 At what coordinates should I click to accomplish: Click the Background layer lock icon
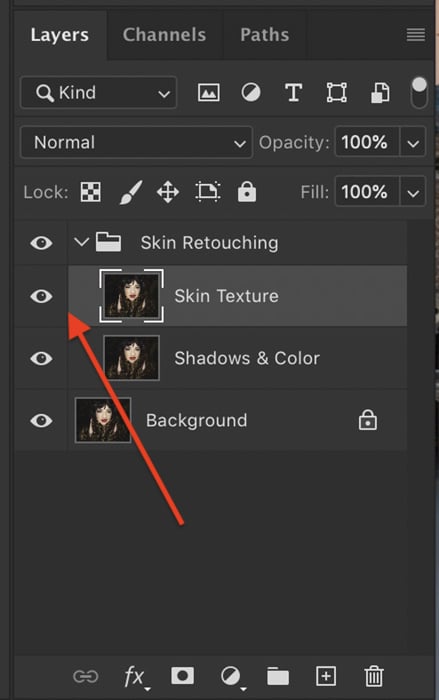pyautogui.click(x=368, y=420)
